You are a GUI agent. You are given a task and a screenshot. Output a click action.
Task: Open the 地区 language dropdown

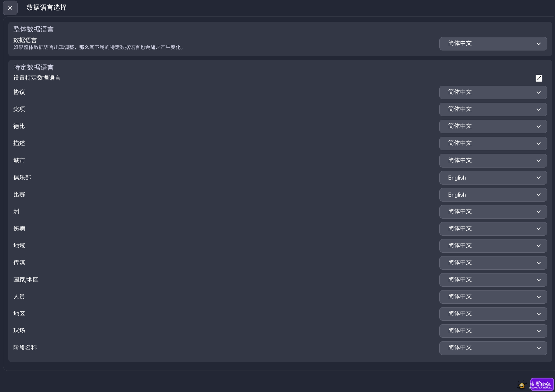point(493,314)
